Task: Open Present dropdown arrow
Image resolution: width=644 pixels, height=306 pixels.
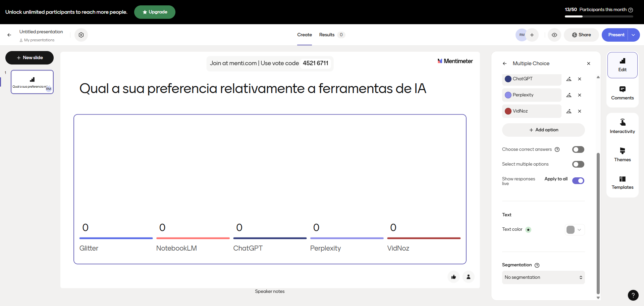Action: (x=633, y=35)
